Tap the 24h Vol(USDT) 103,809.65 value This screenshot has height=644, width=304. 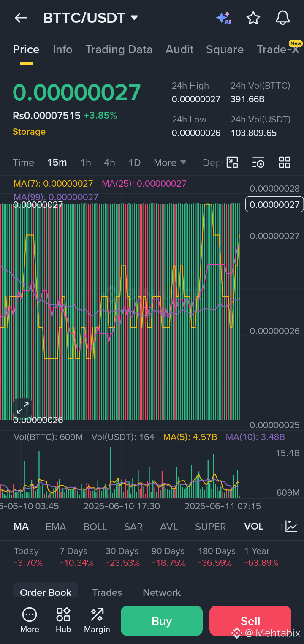click(x=253, y=133)
